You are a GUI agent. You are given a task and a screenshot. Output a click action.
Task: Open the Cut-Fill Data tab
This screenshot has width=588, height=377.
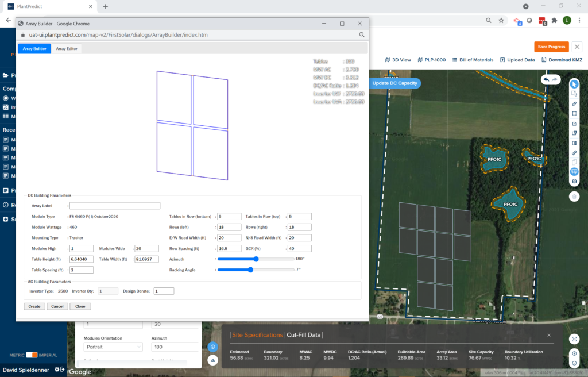pyautogui.click(x=304, y=335)
